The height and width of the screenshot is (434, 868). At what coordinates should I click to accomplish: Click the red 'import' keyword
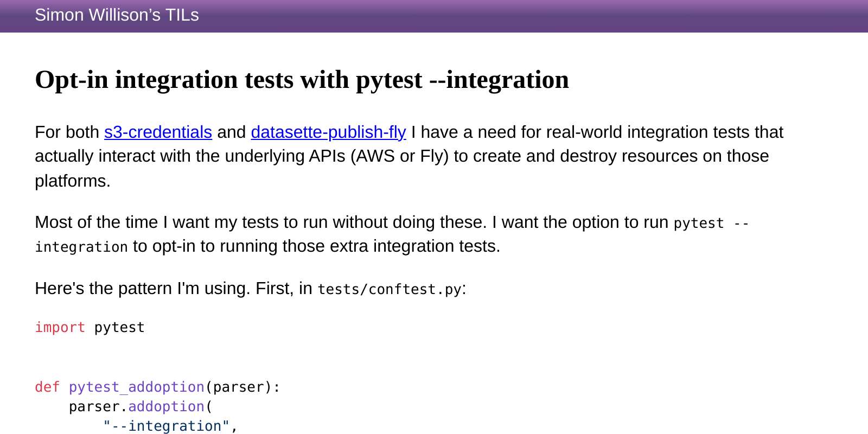(60, 328)
